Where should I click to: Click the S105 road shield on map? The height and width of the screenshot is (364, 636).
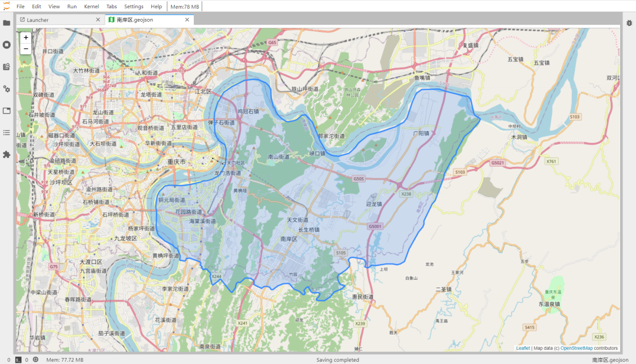(341, 253)
